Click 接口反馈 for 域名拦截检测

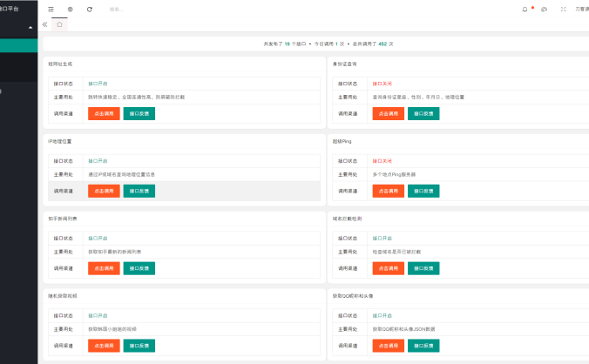click(x=423, y=268)
